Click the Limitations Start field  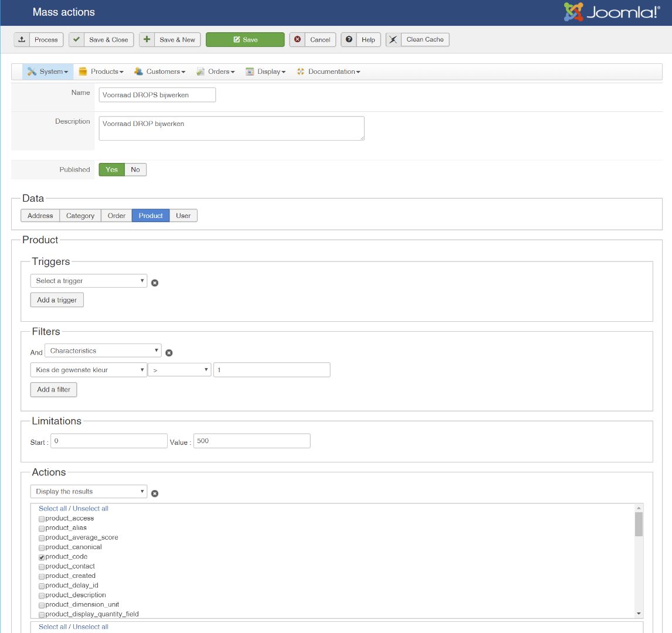point(109,441)
